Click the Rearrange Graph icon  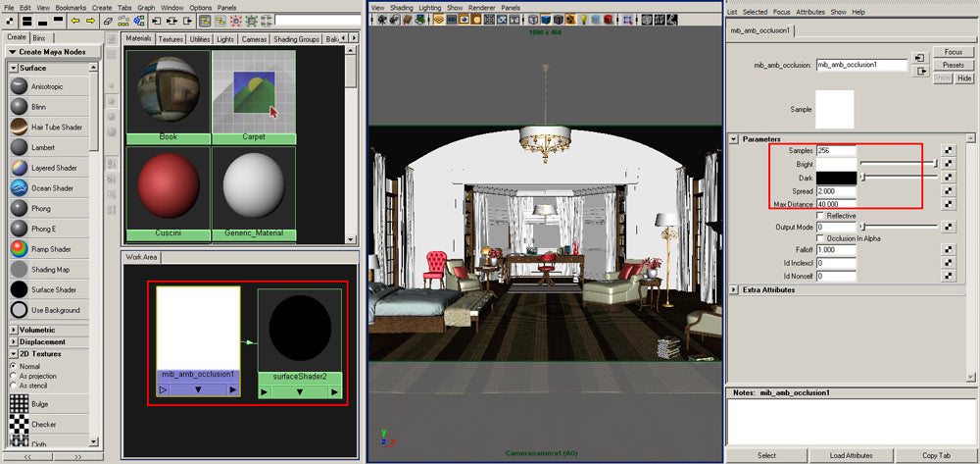(123, 21)
